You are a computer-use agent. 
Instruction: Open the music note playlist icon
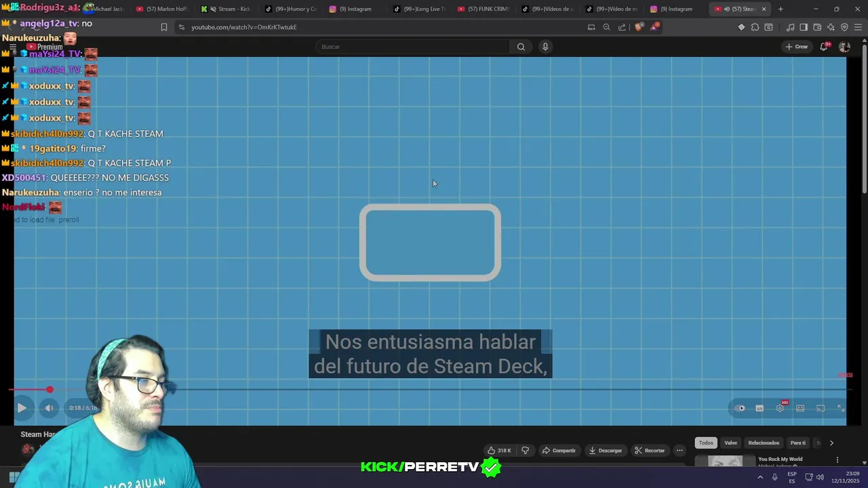[790, 27]
